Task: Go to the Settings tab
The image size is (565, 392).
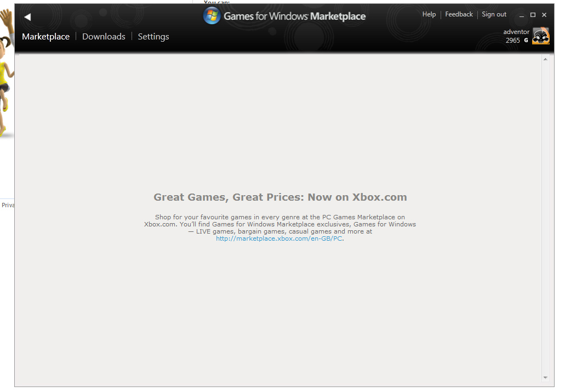Action: coord(153,37)
